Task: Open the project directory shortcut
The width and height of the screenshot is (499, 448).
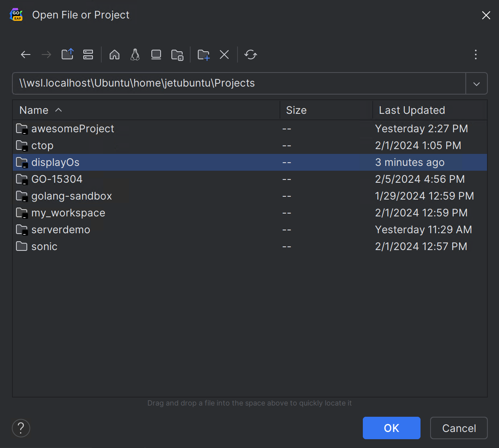Action: point(177,54)
